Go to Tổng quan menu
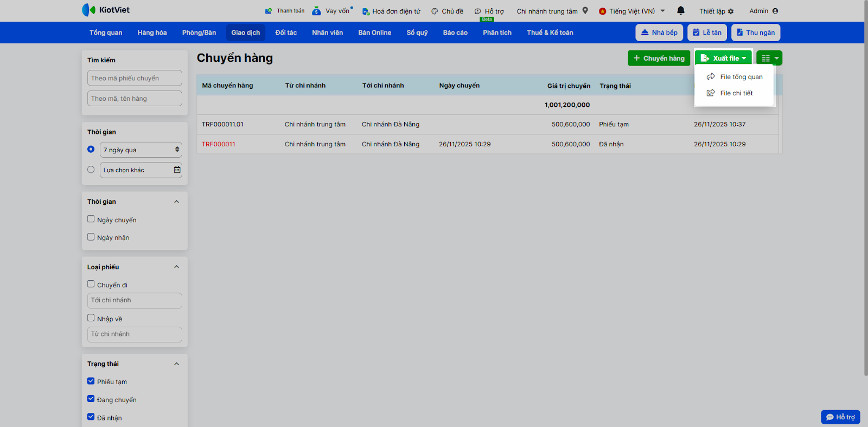The height and width of the screenshot is (427, 868). [106, 33]
